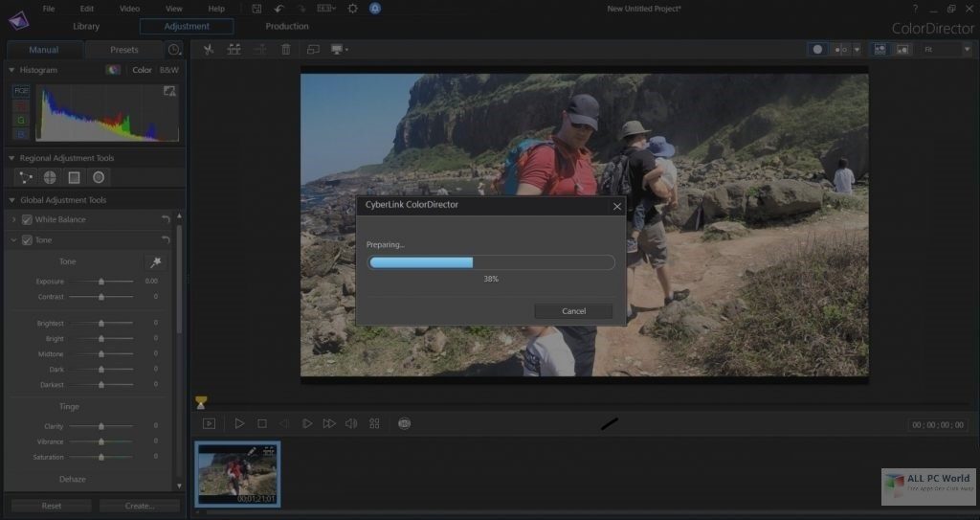Screen dimensions: 980x520
Task: Reset White Balance with its undo arrow
Action: pos(166,219)
